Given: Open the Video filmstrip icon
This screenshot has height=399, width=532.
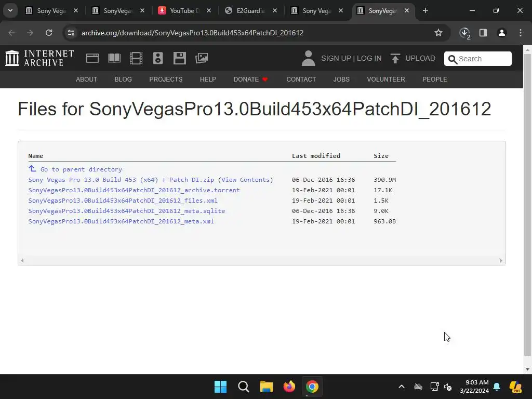Looking at the screenshot, I should (136, 58).
